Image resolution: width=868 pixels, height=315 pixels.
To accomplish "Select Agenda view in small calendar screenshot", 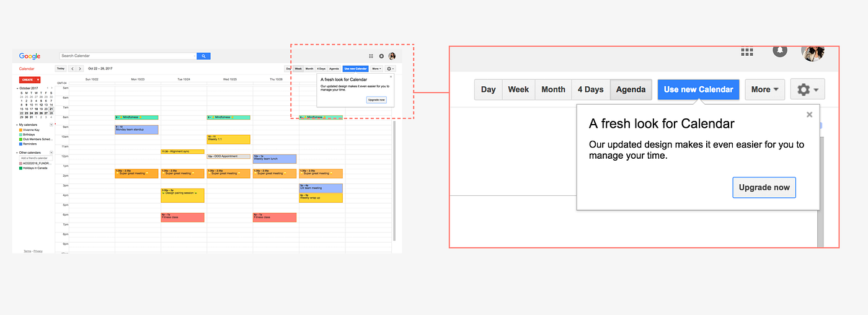I will click(x=334, y=69).
